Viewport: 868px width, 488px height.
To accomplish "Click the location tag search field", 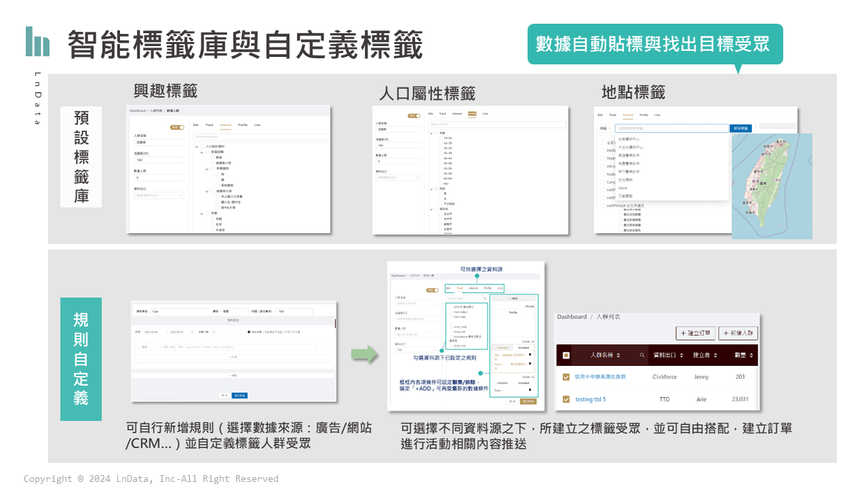I will pyautogui.click(x=672, y=128).
